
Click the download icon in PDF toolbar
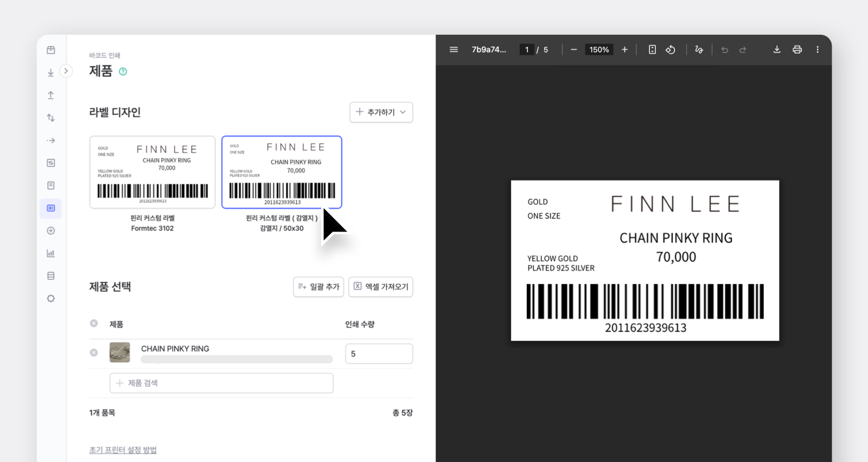776,49
